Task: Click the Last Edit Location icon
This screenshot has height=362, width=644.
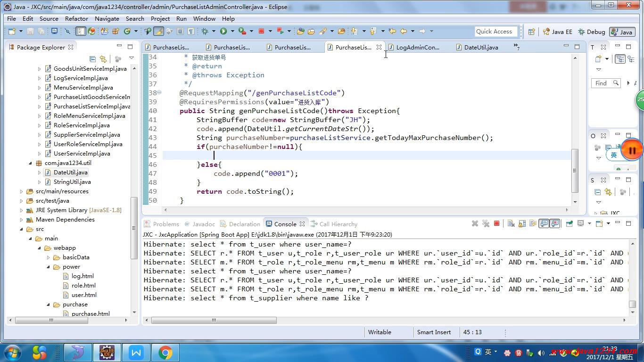Action: click(392, 31)
